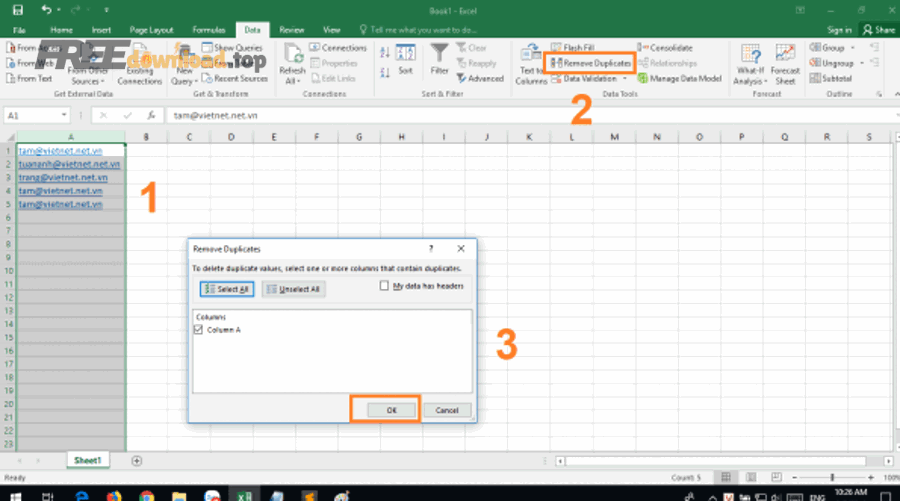
Task: Toggle the Filter funnel icon
Action: [439, 60]
